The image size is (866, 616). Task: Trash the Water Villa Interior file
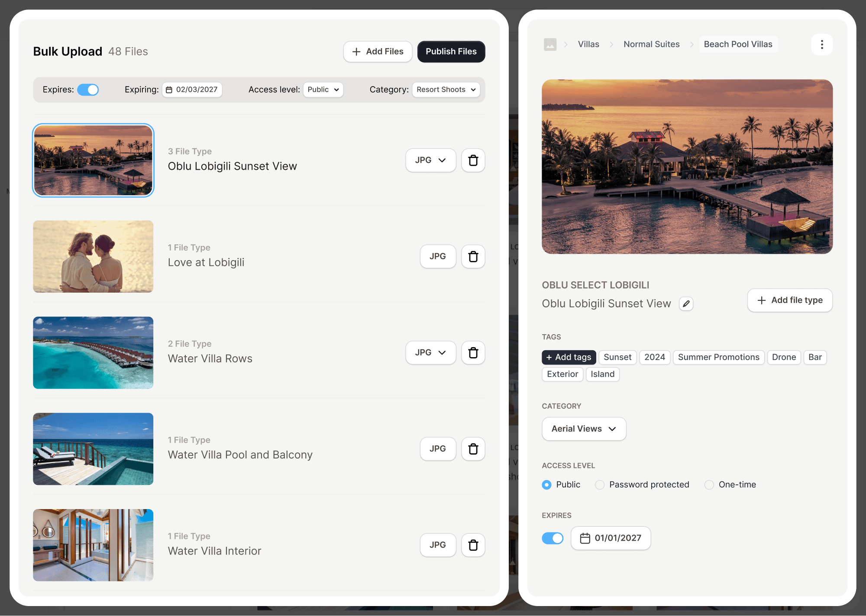[x=473, y=545]
